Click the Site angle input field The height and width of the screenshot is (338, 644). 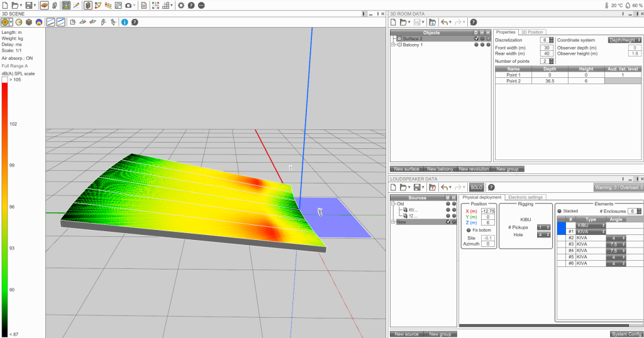pos(488,238)
